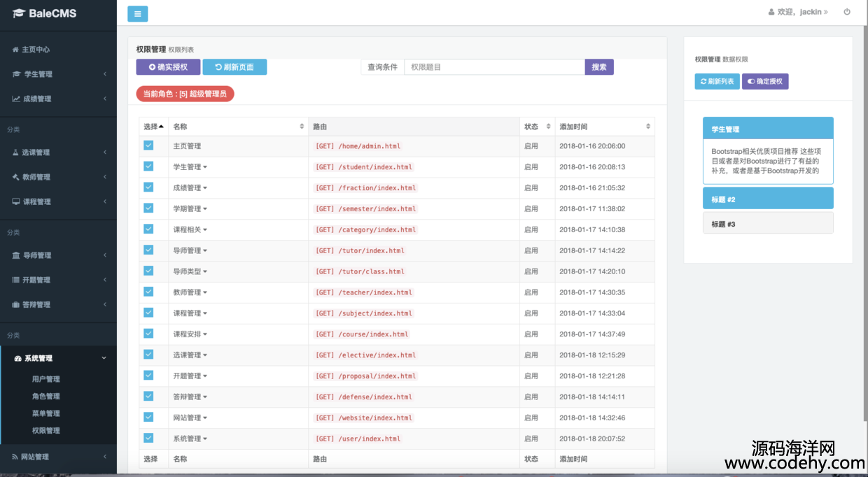Click the graduation cap icon for 学生管理
The image size is (868, 477).
point(17,74)
